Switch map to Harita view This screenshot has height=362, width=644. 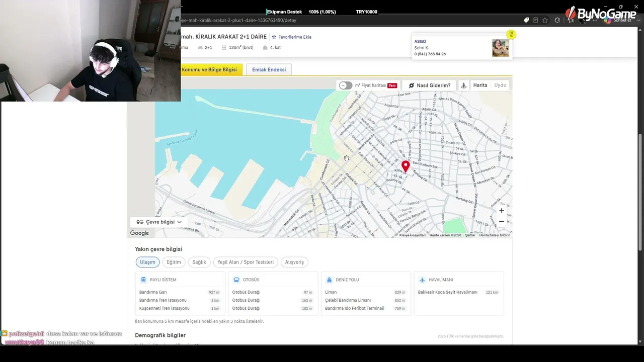[480, 85]
